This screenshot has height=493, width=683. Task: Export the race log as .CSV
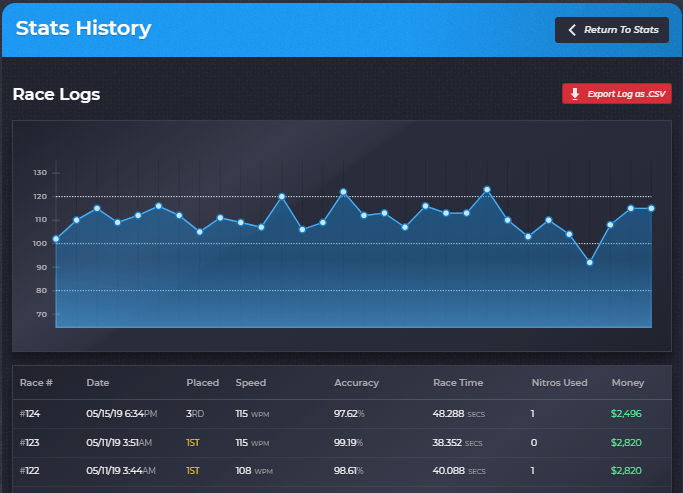616,94
